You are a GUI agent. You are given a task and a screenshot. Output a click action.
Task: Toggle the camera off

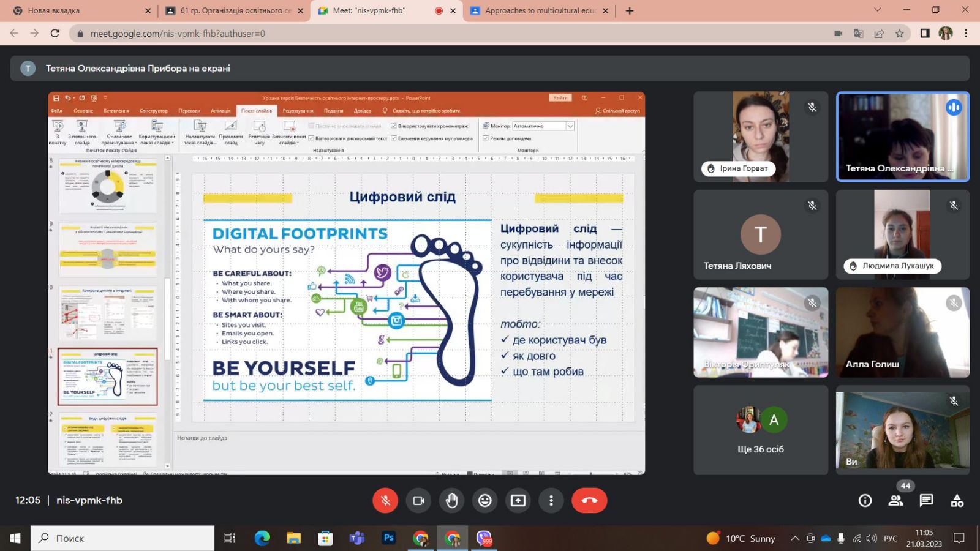(418, 501)
